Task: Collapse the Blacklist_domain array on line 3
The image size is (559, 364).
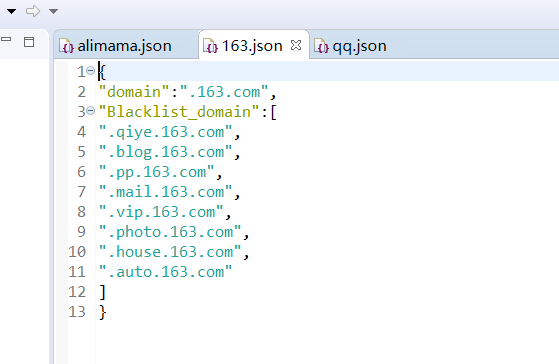Action: (91, 111)
